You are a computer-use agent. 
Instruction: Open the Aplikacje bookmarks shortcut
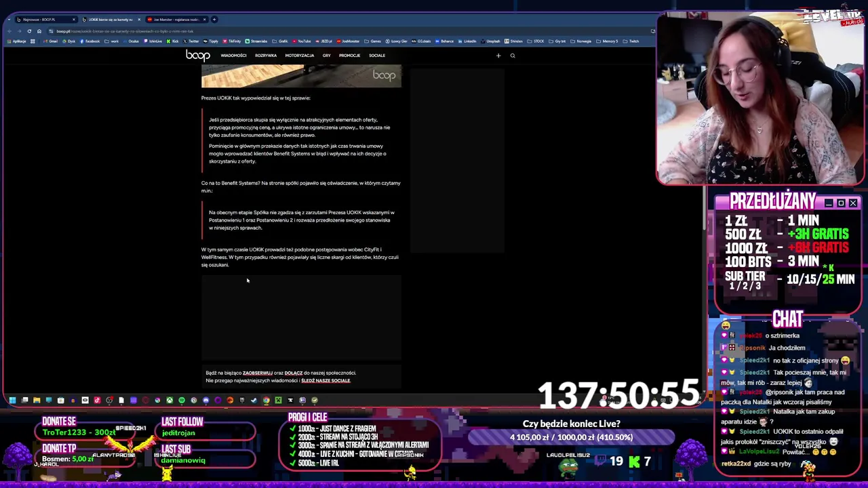(17, 41)
